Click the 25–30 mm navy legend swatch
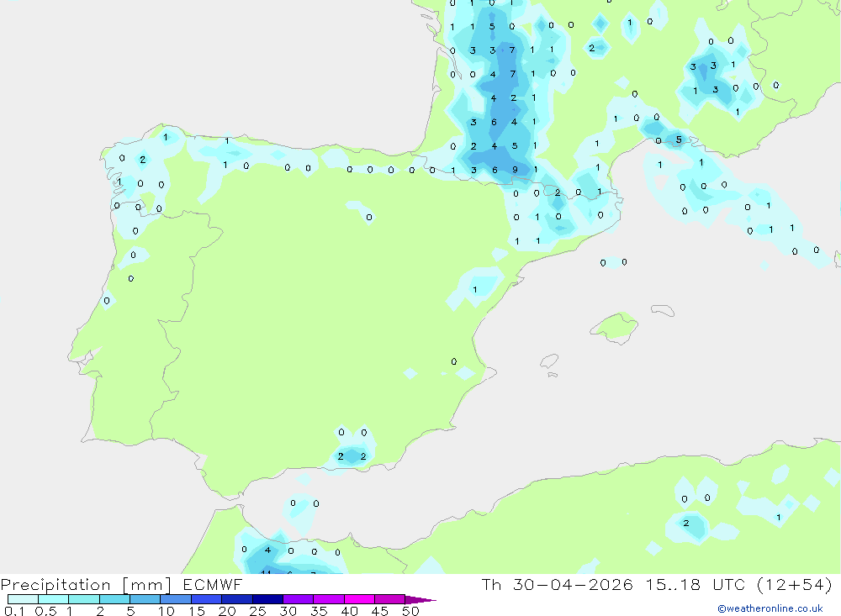841x616 pixels. [267, 599]
